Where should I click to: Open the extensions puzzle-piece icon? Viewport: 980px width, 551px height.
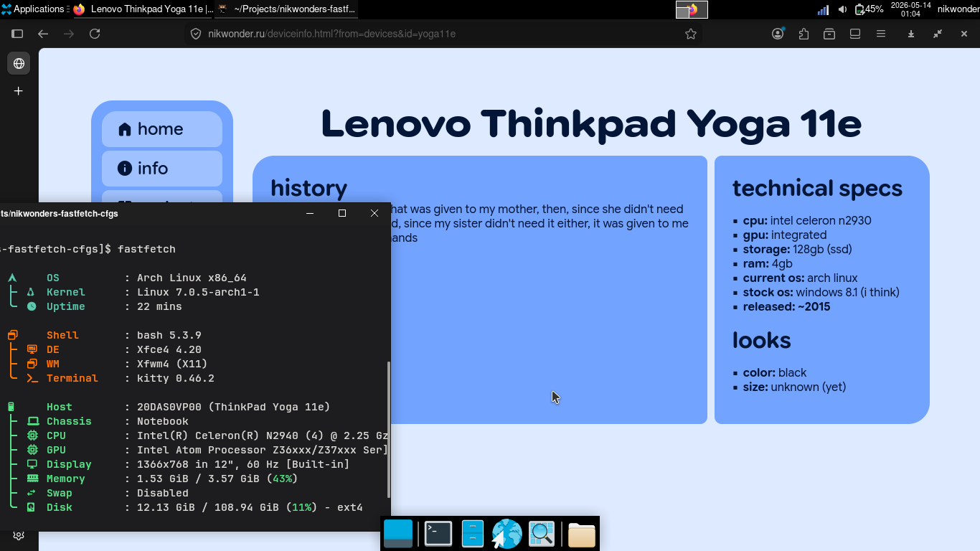804,34
